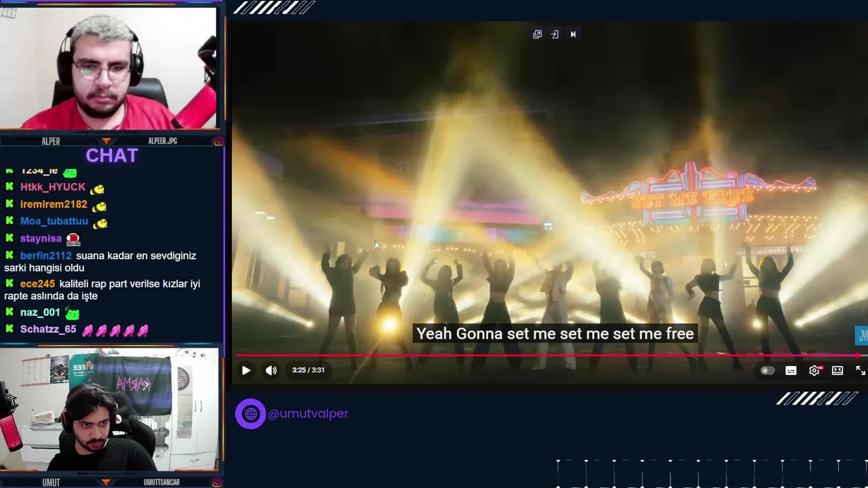The image size is (868, 488).
Task: Switch to theater mode view
Action: point(837,370)
